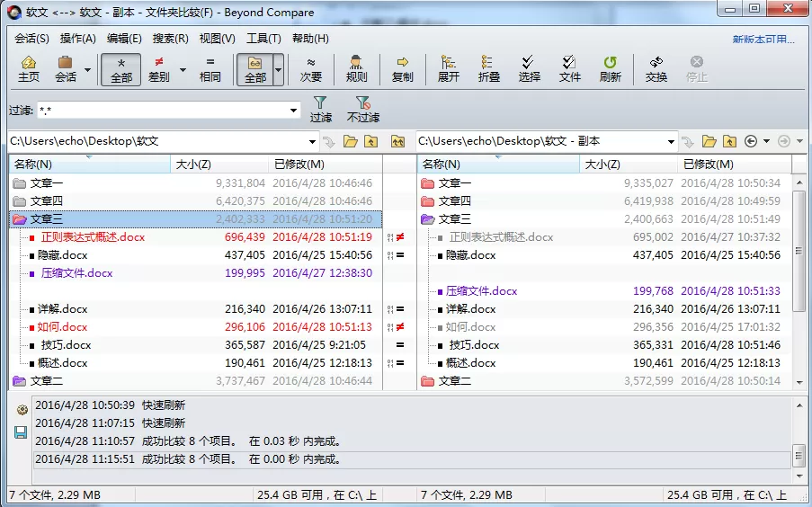The width and height of the screenshot is (812, 507).
Task: Open right pane back history dropdown
Action: [766, 141]
